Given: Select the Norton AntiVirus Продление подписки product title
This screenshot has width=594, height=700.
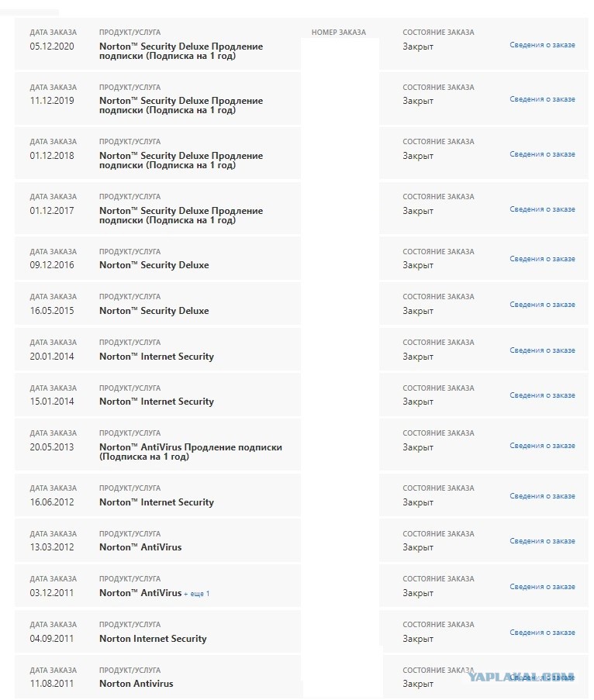Looking at the screenshot, I should 191,452.
